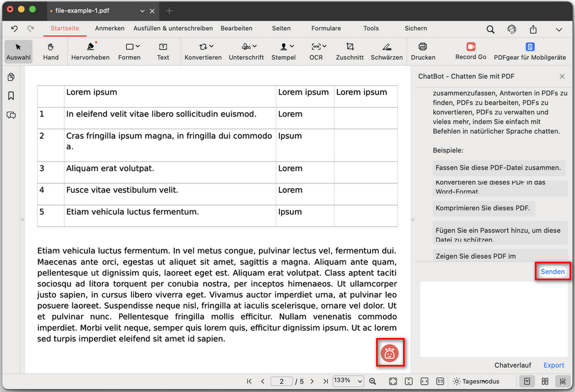Click the Export link in the chat panel
The height and width of the screenshot is (392, 575).
[x=554, y=365]
